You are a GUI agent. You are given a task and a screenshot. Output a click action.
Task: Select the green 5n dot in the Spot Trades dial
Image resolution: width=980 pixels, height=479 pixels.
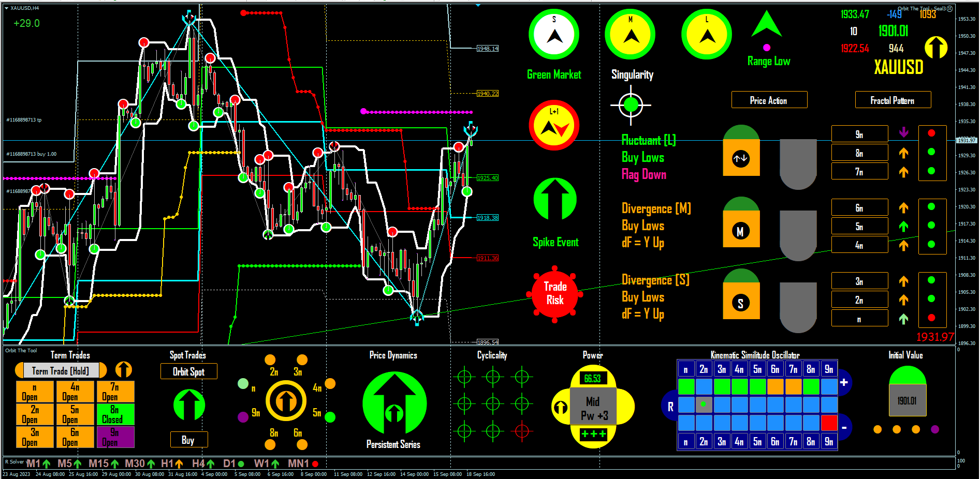click(330, 417)
